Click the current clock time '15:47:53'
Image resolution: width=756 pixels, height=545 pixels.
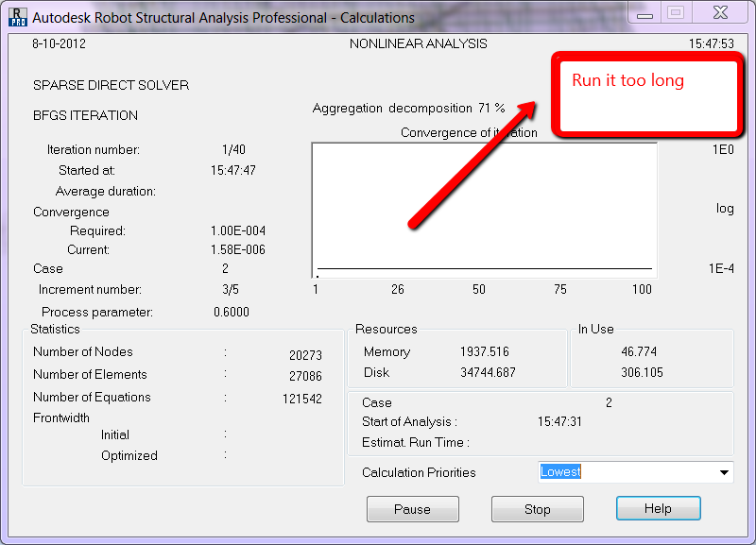(712, 43)
